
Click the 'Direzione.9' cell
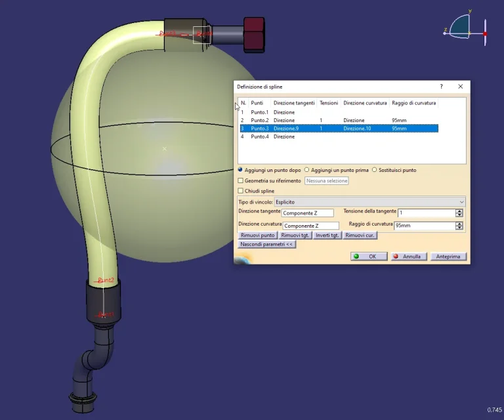(286, 128)
